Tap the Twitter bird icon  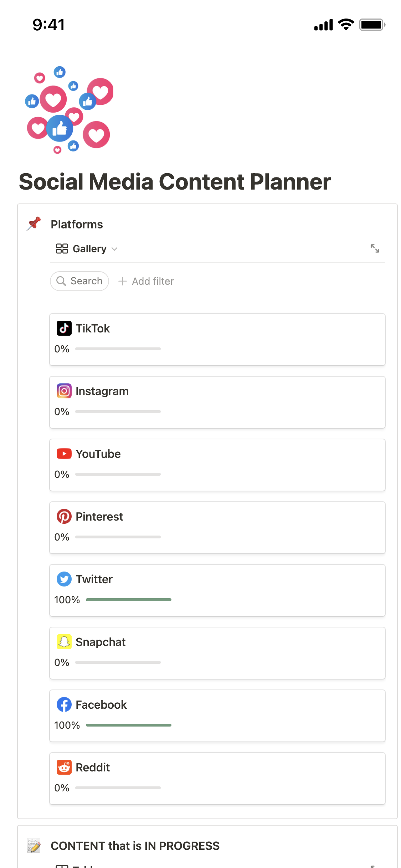coord(64,579)
